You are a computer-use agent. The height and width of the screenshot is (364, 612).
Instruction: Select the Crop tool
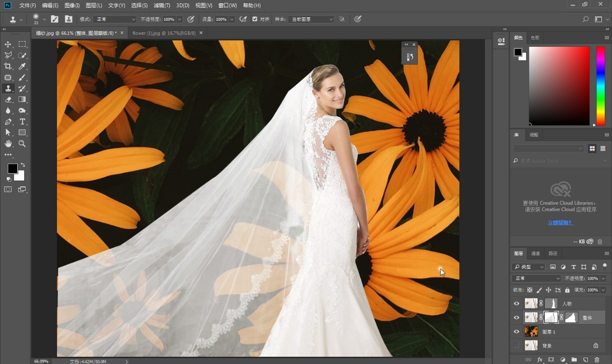8,67
